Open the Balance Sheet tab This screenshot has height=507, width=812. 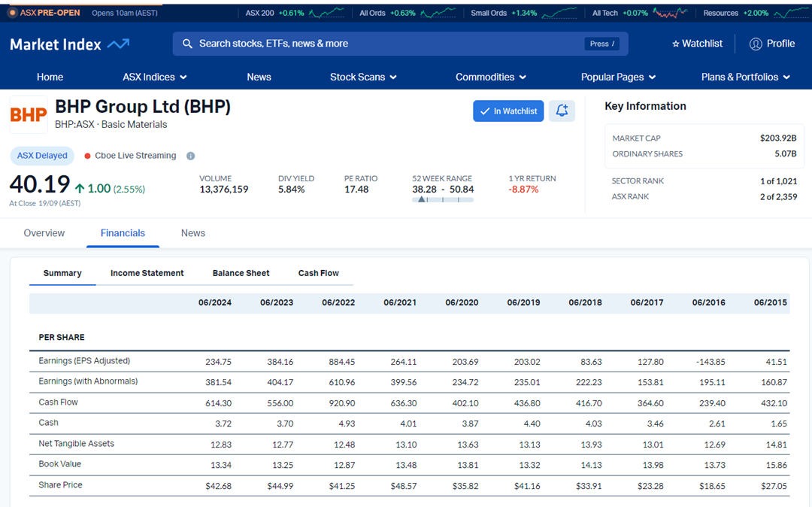point(241,273)
